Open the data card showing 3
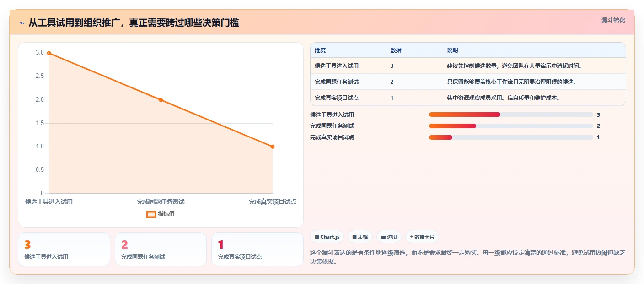 pyautogui.click(x=64, y=249)
